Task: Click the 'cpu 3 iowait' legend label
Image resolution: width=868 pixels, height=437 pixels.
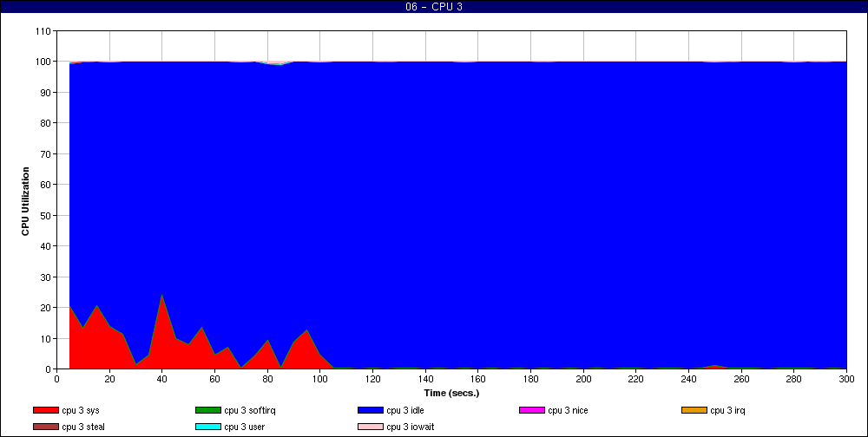Action: coord(411,427)
